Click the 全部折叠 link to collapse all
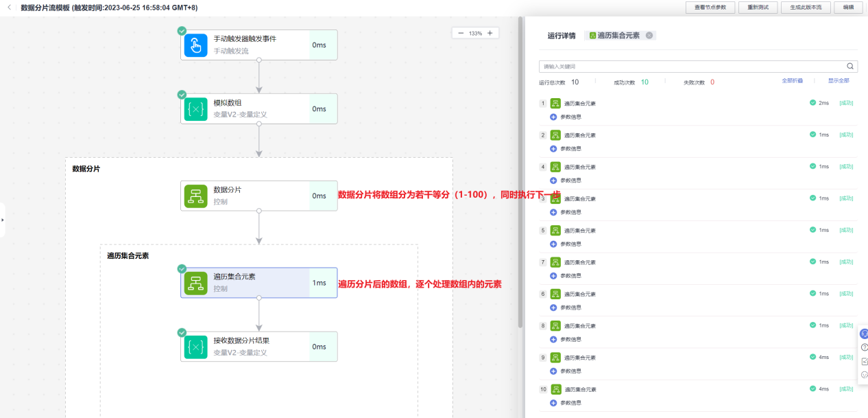 coord(793,80)
